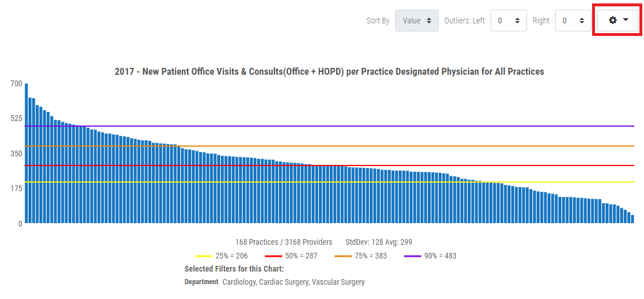Click the 700 label on the y-axis
The width and height of the screenshot is (644, 299).
pos(16,83)
